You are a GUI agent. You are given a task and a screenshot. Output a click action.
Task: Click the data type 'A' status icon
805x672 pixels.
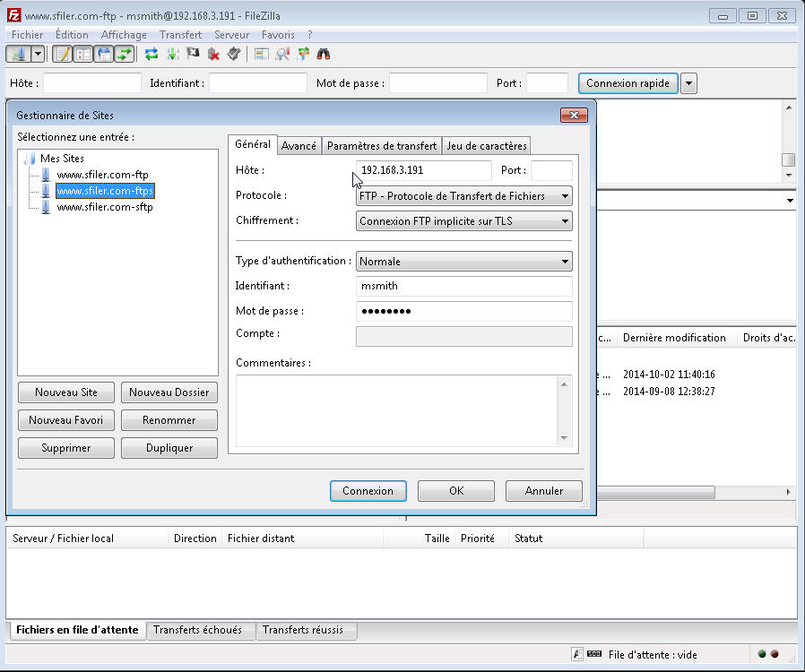coord(577,654)
